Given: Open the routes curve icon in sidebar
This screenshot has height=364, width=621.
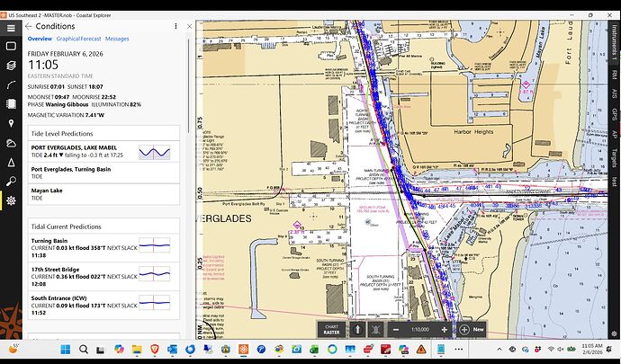Looking at the screenshot, I should click(10, 84).
